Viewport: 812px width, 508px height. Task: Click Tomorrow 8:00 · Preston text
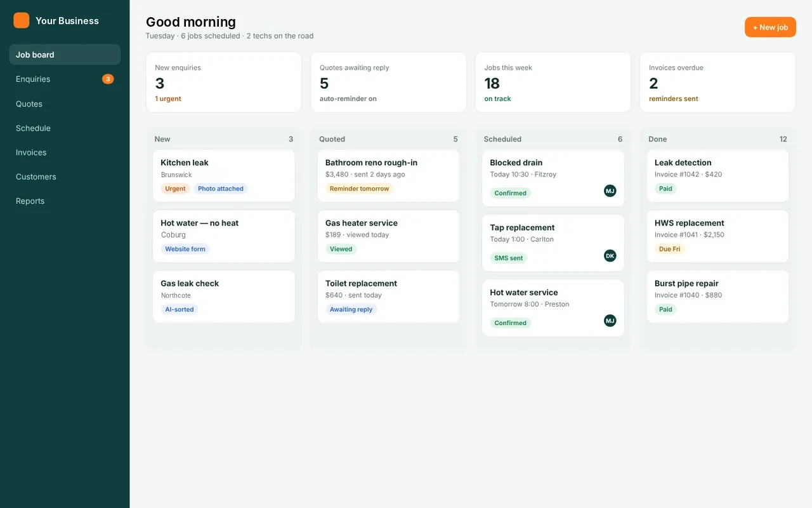pyautogui.click(x=530, y=304)
